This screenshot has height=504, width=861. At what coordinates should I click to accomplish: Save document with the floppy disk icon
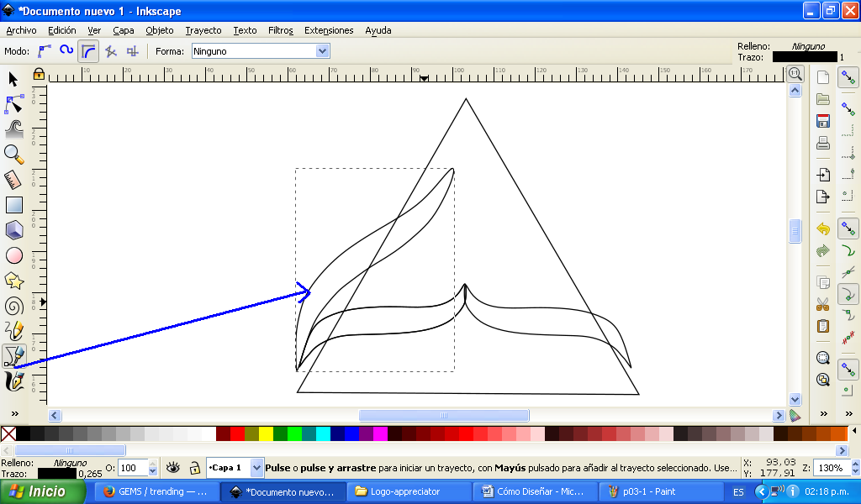(x=822, y=121)
